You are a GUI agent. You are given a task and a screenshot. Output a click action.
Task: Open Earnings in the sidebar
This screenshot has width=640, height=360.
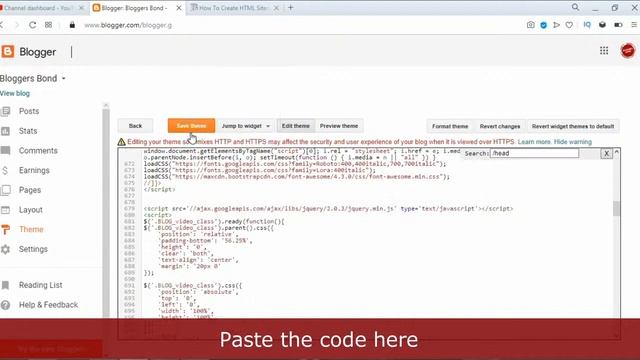pyautogui.click(x=34, y=170)
